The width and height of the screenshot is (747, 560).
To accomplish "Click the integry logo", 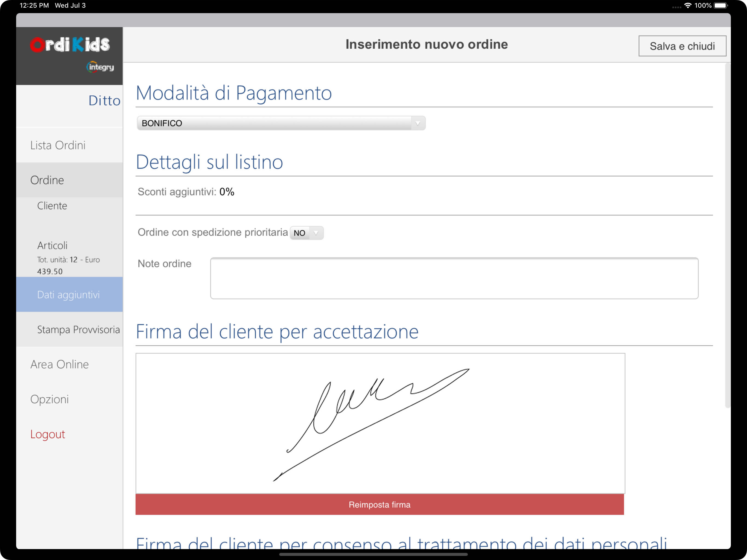I will click(x=100, y=67).
